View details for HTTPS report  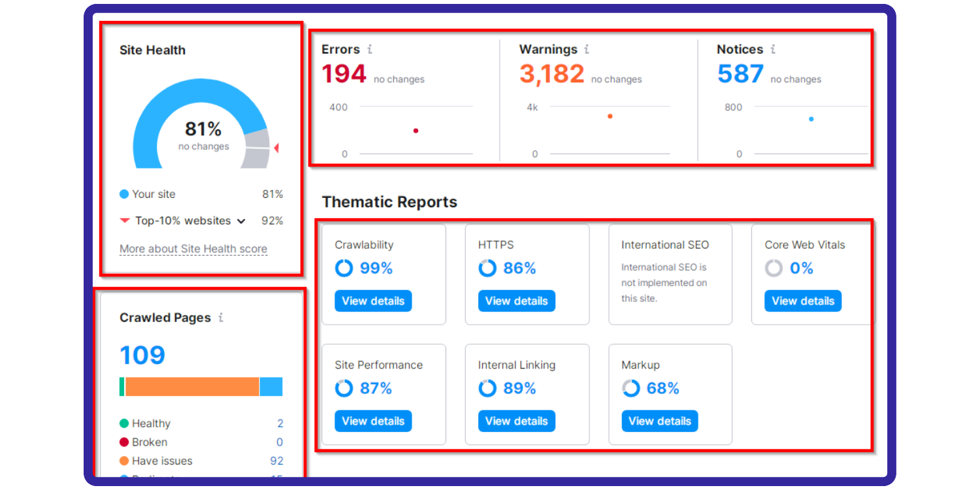516,301
